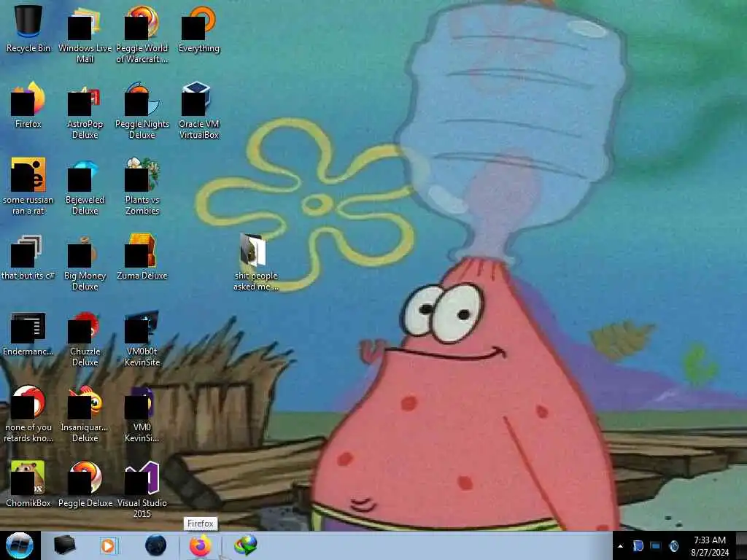
Task: Launch Media Player from taskbar
Action: pos(109,545)
